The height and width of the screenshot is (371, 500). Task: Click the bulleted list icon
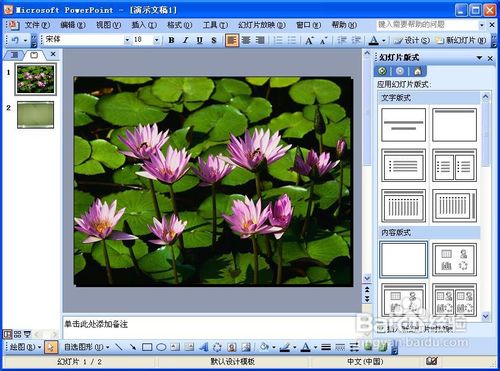click(x=292, y=40)
